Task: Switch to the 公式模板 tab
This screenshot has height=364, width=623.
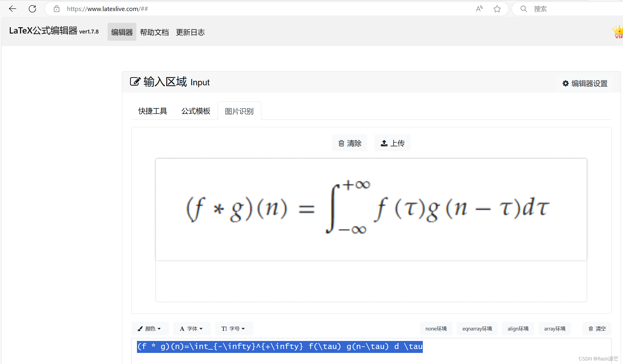Action: click(x=196, y=111)
